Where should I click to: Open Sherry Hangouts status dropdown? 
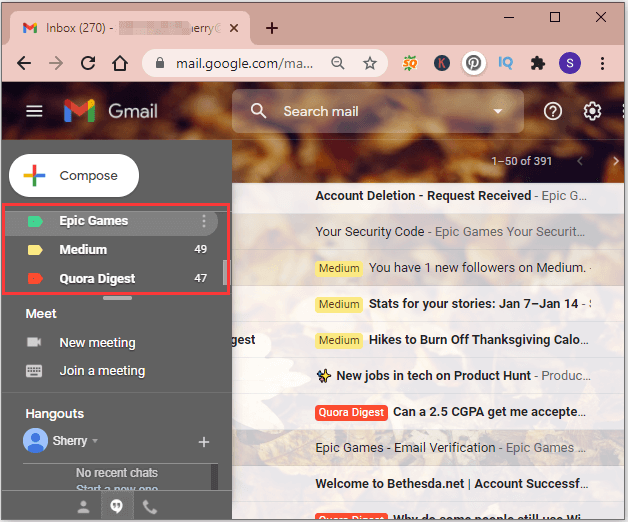point(95,441)
